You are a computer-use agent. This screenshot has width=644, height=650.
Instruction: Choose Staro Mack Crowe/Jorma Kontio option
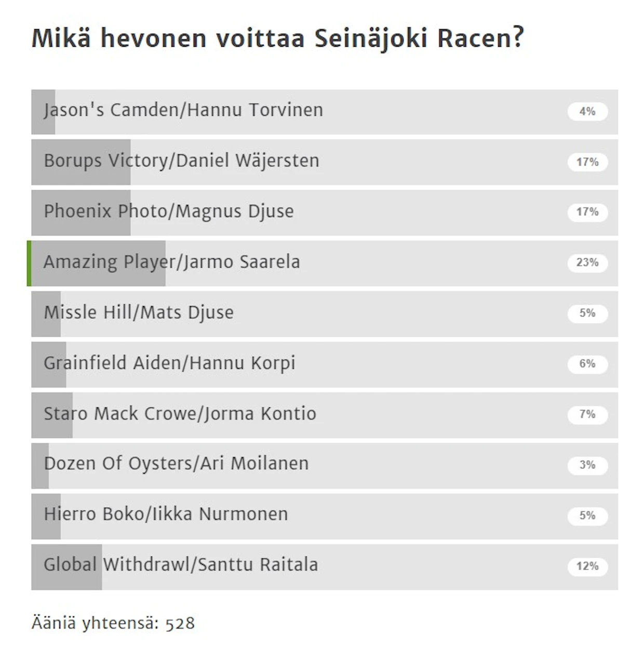[325, 415]
